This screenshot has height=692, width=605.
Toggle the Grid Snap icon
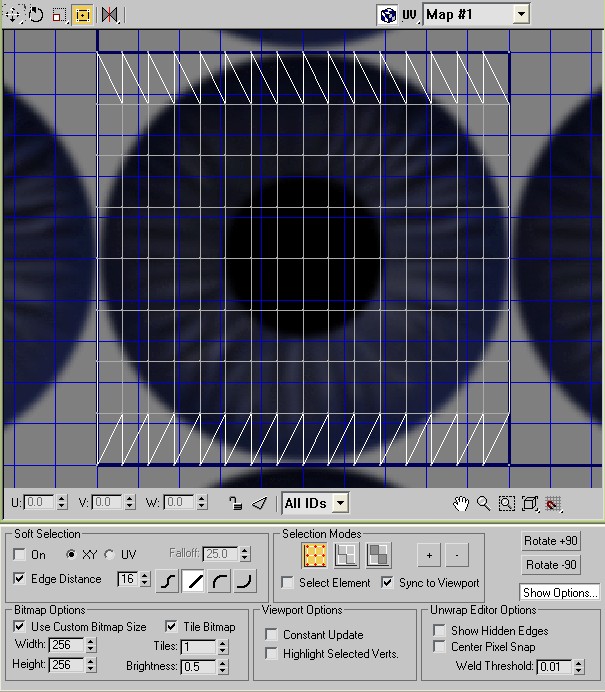tap(553, 503)
